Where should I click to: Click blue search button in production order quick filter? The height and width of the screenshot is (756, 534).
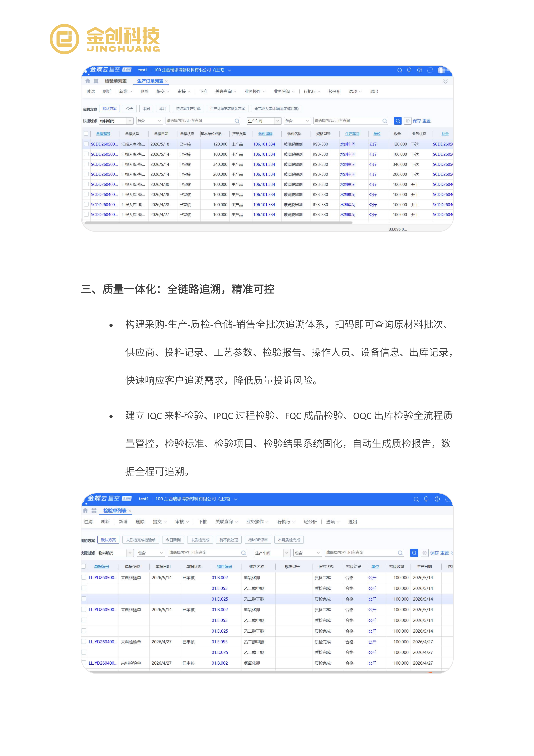[x=397, y=121]
